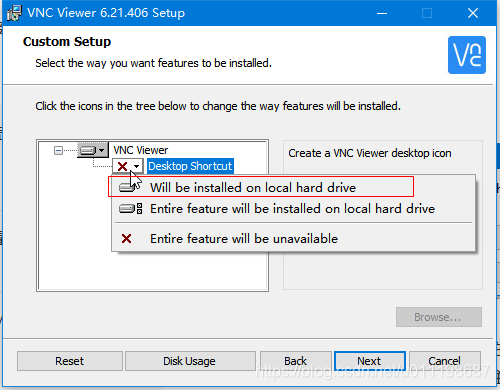The height and width of the screenshot is (390, 500).
Task: Click the Next button
Action: click(370, 361)
